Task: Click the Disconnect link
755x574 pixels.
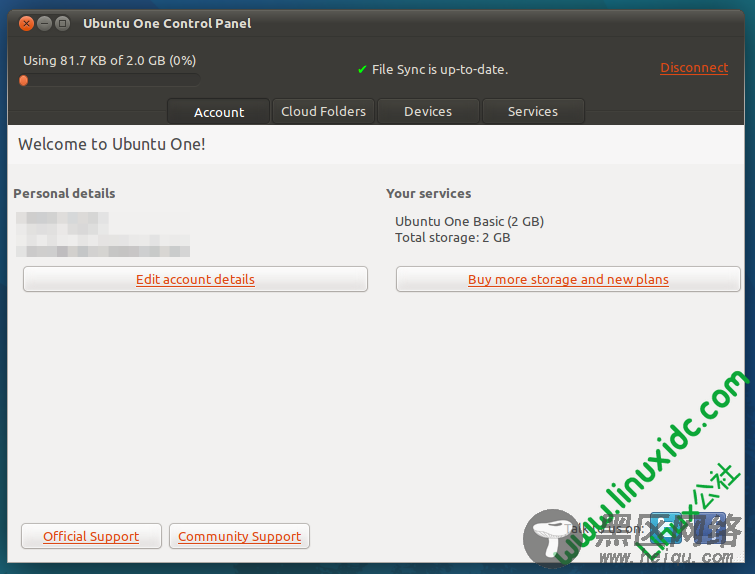Action: [694, 67]
